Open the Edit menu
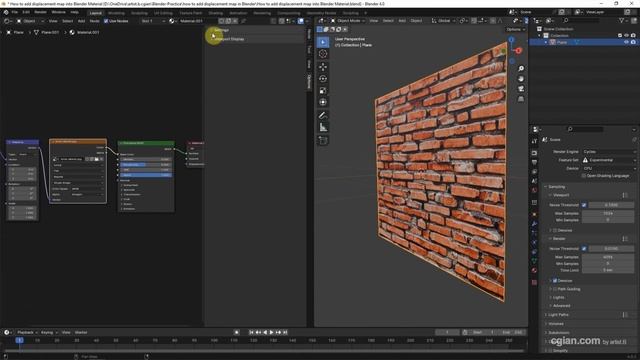This screenshot has width=640, height=360. pyautogui.click(x=26, y=12)
